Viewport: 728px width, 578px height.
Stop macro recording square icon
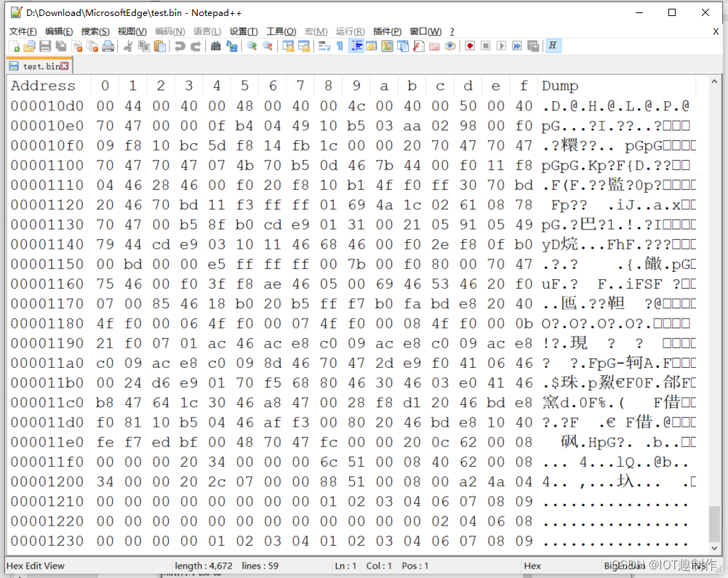tap(486, 46)
